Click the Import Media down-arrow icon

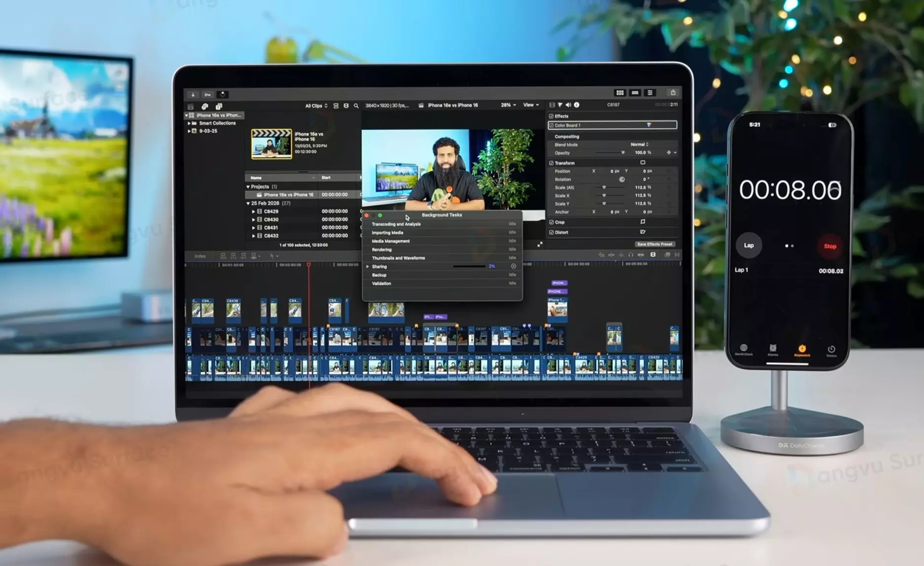pyautogui.click(x=193, y=94)
